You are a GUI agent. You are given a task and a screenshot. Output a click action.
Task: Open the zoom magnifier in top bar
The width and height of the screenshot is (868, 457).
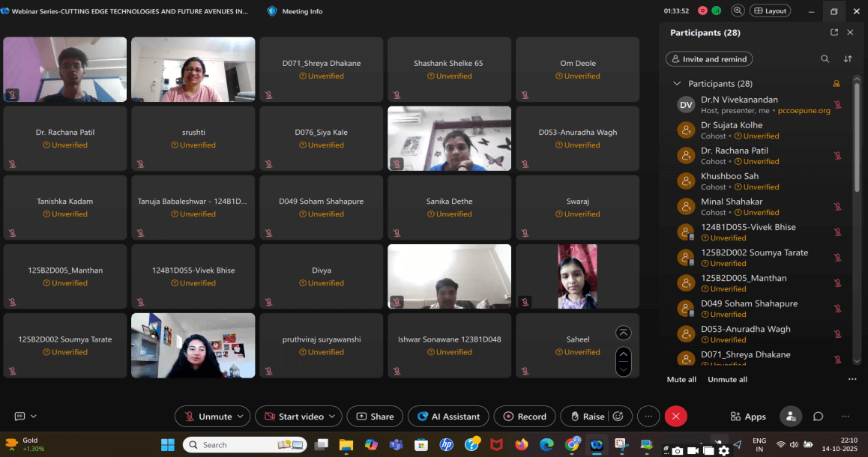click(738, 11)
